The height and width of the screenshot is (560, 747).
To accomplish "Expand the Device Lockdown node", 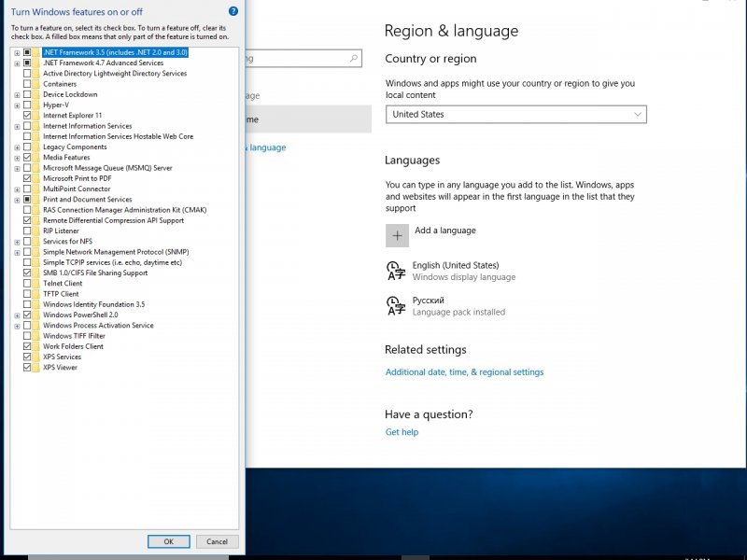I will point(17,95).
